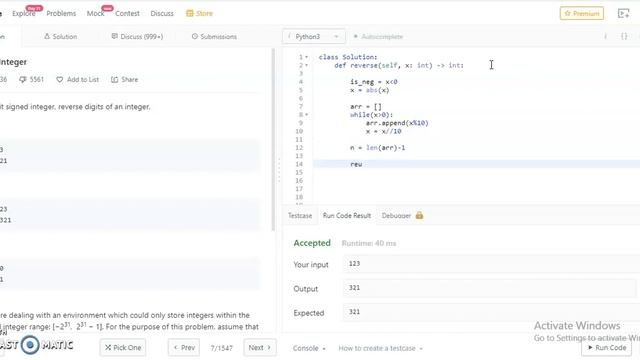Open How to create a testcase dropdown
640x360 pixels.
coord(380,348)
